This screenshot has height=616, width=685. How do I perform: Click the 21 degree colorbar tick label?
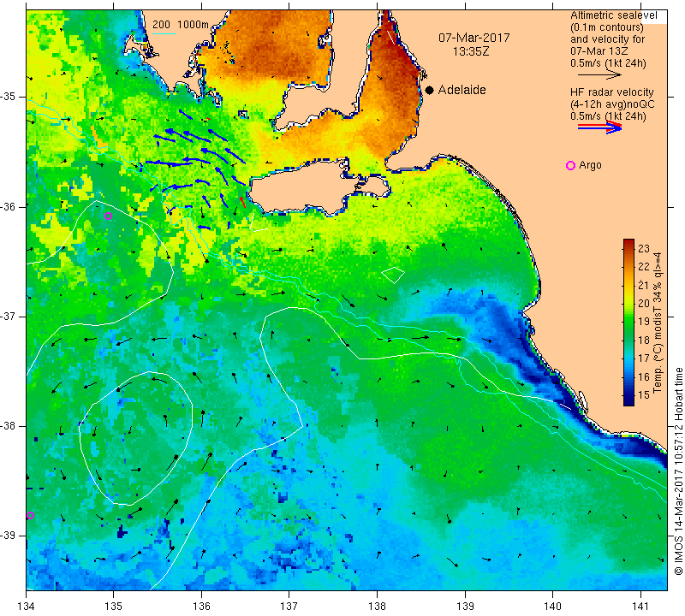pos(644,286)
